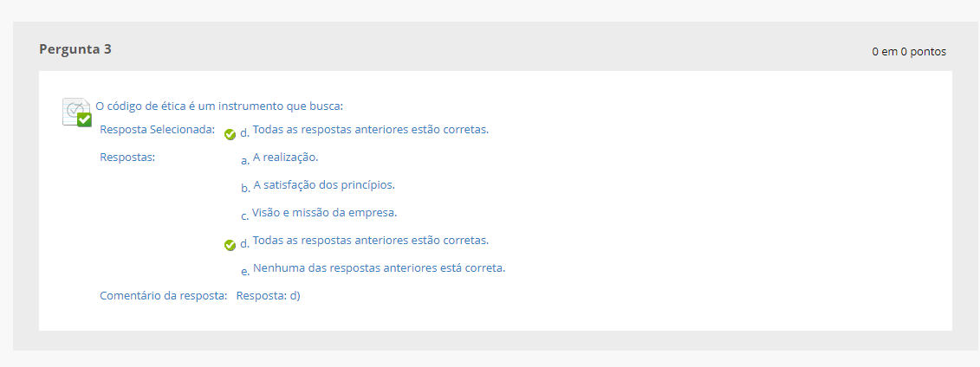Viewport: 980px width, 367px height.
Task: Select the question text about código de ética
Action: pyautogui.click(x=219, y=106)
